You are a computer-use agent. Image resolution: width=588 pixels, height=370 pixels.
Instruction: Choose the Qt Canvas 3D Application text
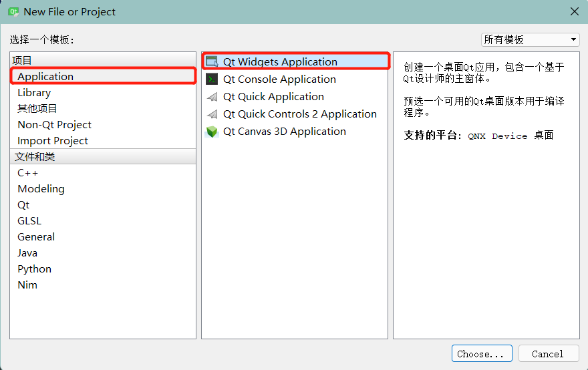pyautogui.click(x=284, y=132)
